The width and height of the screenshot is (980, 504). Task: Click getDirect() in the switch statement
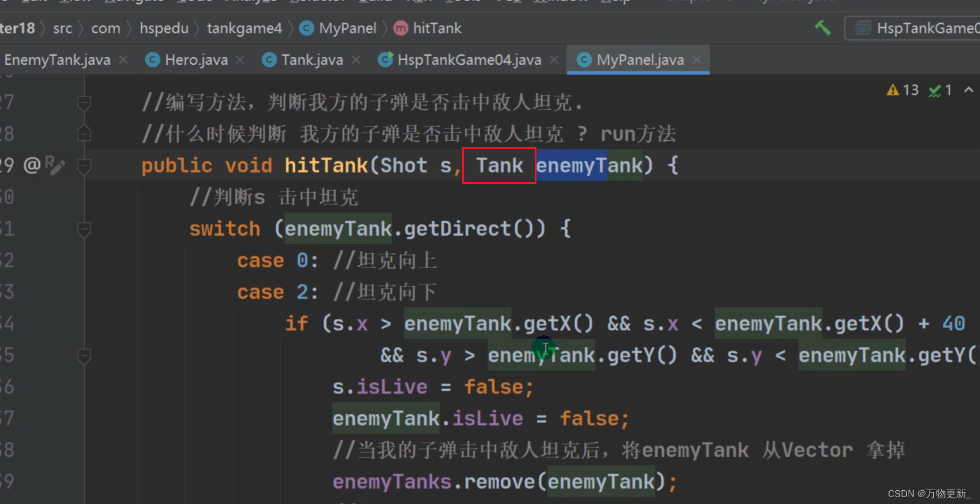[x=475, y=229]
